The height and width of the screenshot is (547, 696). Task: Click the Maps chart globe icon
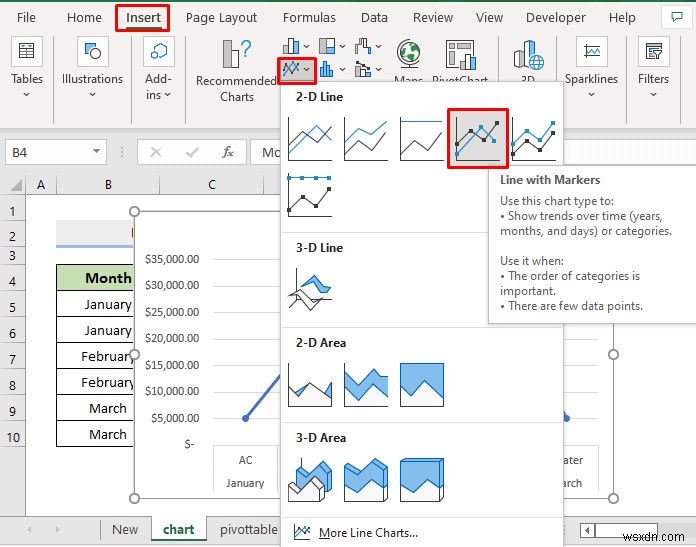(408, 54)
